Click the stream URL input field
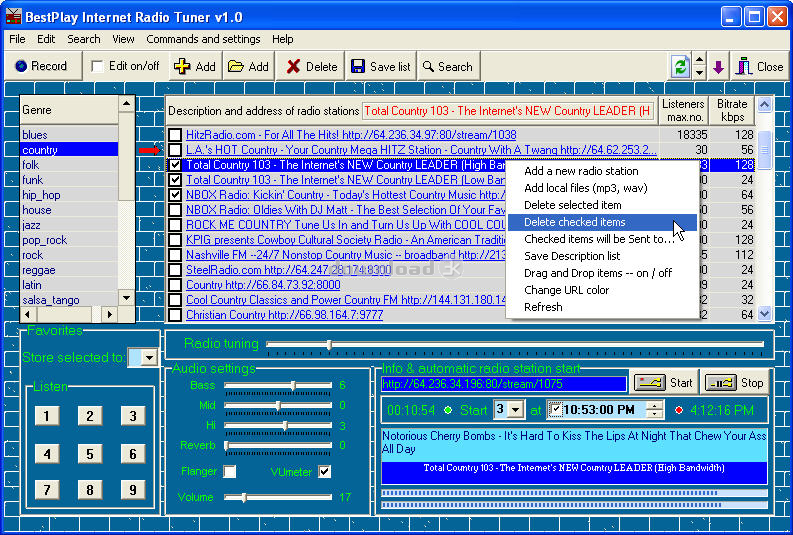The image size is (793, 535). point(504,384)
